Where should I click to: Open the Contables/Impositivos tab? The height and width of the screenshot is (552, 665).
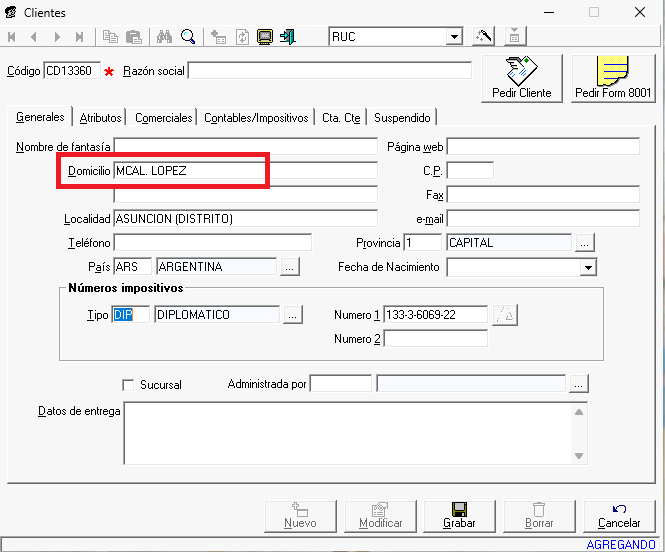[x=256, y=118]
